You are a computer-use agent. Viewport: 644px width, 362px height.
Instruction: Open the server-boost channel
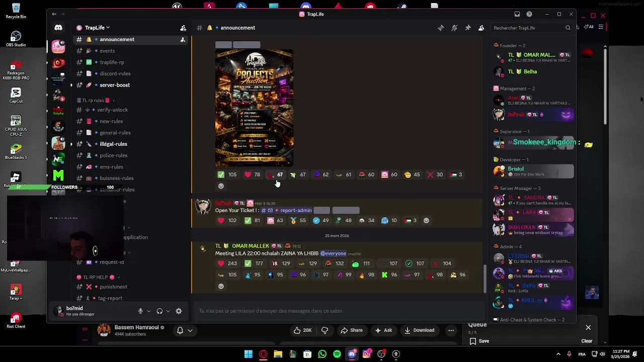click(x=115, y=85)
